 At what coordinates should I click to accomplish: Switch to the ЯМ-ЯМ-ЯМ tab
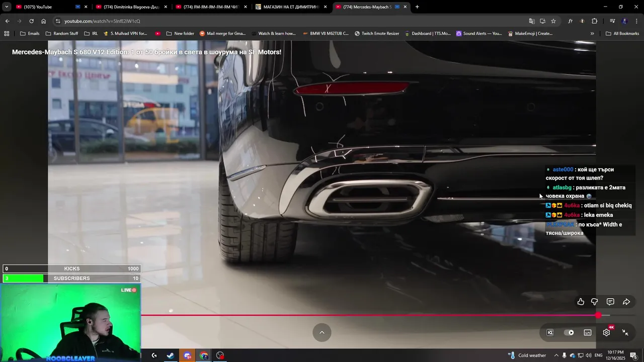(211, 7)
